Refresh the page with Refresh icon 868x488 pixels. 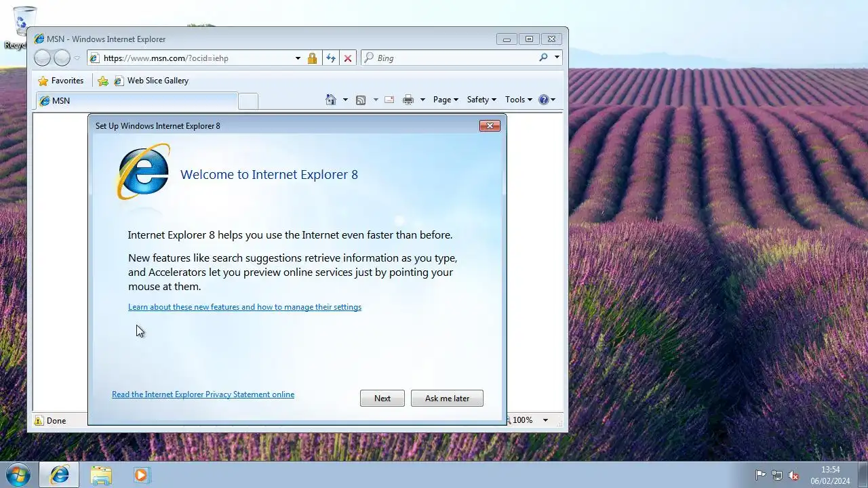pyautogui.click(x=330, y=58)
